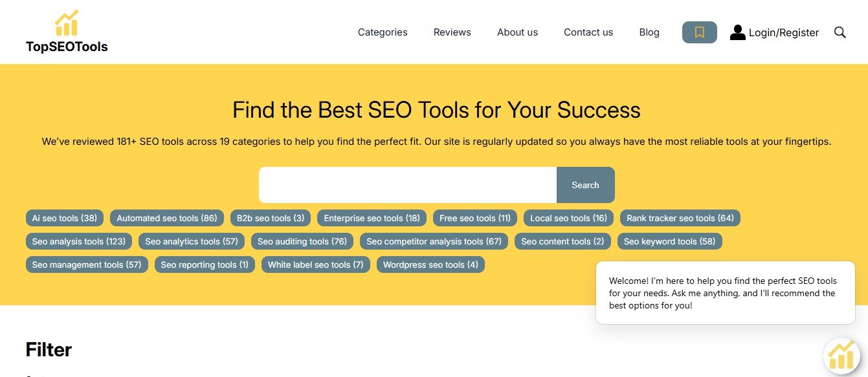Click the TopSEOTools logo icon
This screenshot has height=377, width=868.
pyautogui.click(x=67, y=24)
